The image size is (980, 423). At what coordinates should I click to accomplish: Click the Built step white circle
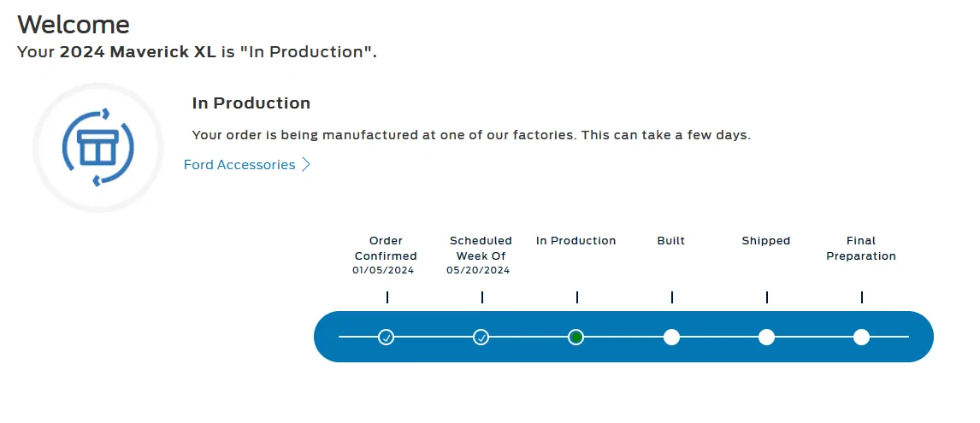[x=671, y=338]
